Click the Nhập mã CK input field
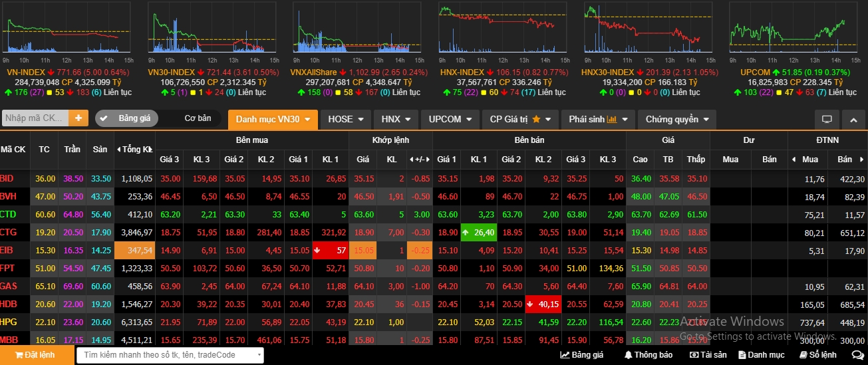This screenshot has width=868, height=365. coord(35,119)
